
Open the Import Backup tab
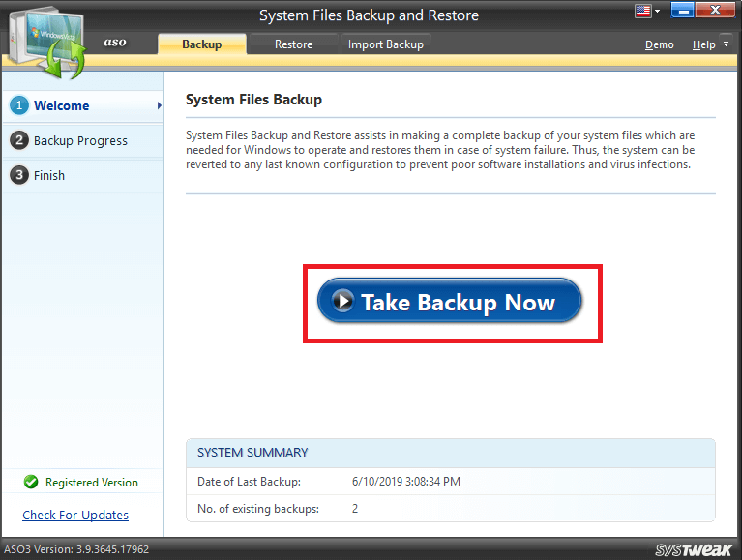[386, 44]
